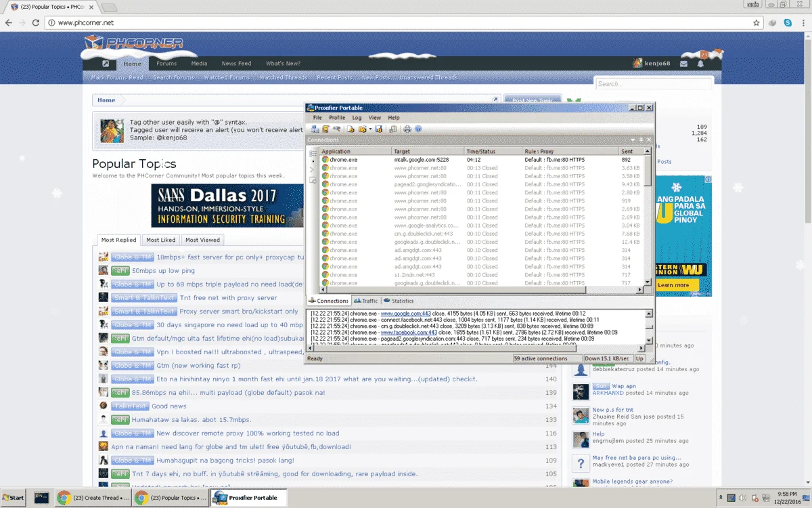The height and width of the screenshot is (508, 812).
Task: Bookmark the page with the star icon
Action: pos(757,22)
